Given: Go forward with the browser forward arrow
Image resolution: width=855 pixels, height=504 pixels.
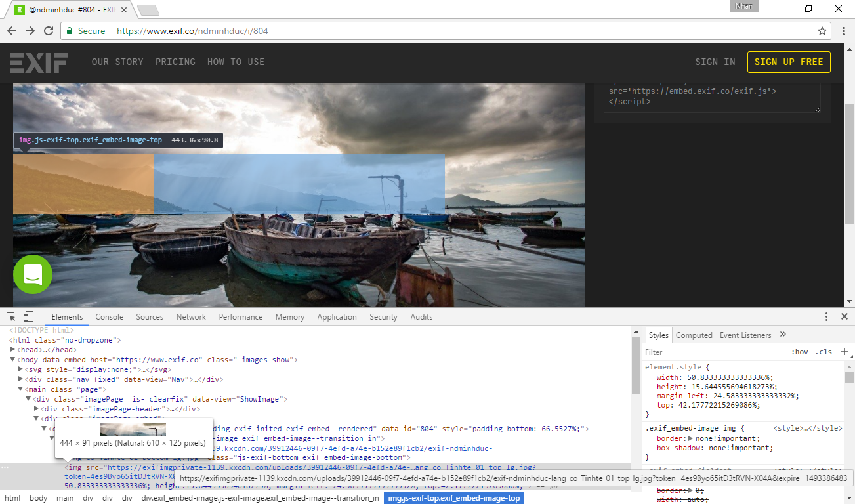Looking at the screenshot, I should [30, 31].
